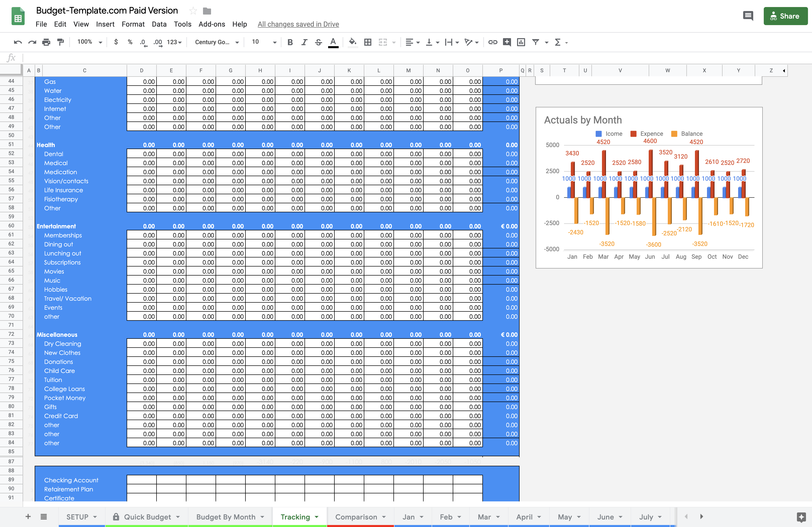The width and height of the screenshot is (812, 527).
Task: Undo the last action
Action: (x=18, y=42)
